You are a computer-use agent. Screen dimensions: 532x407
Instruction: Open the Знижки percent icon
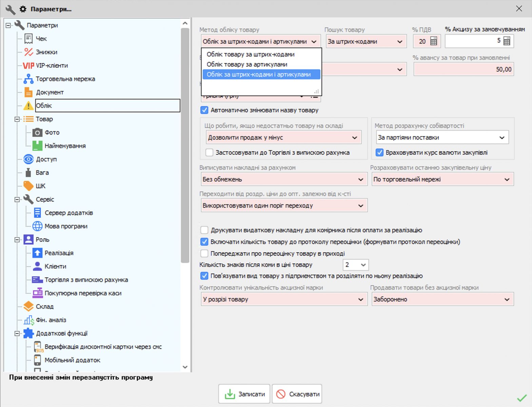click(x=28, y=52)
